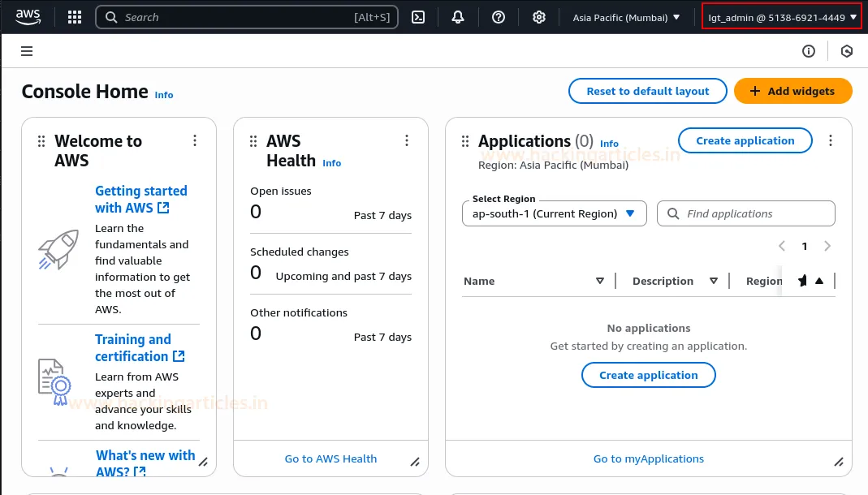The image size is (868, 495).
Task: Expand the Asia Pacific (Mumbai) region selector
Action: tap(626, 17)
